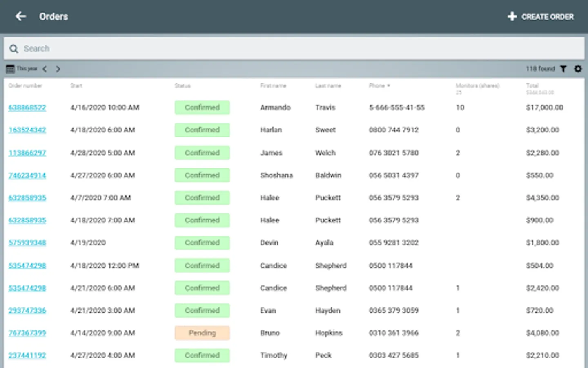Open the calendar date range icon
Viewport: 588px width, 368px height.
[10, 69]
